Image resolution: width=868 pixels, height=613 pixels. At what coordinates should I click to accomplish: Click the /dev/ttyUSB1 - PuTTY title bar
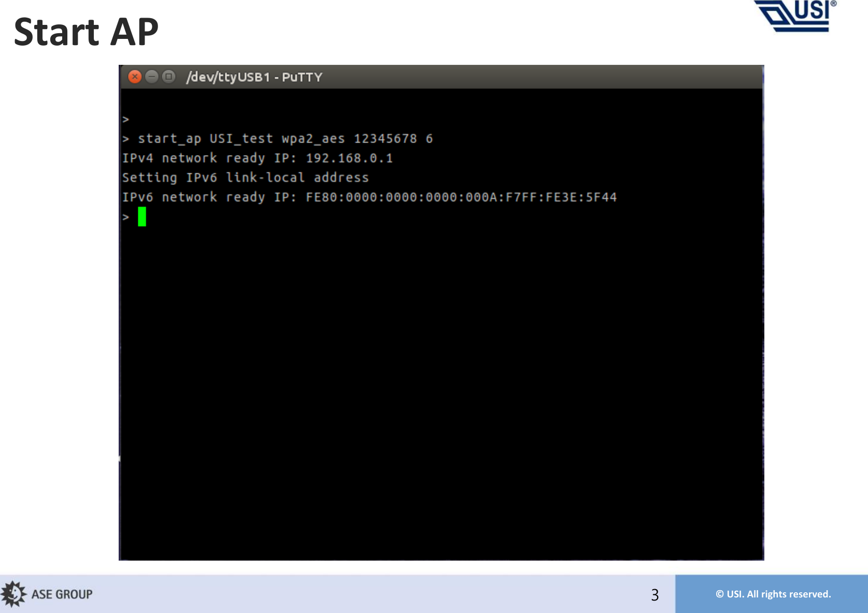click(x=441, y=77)
